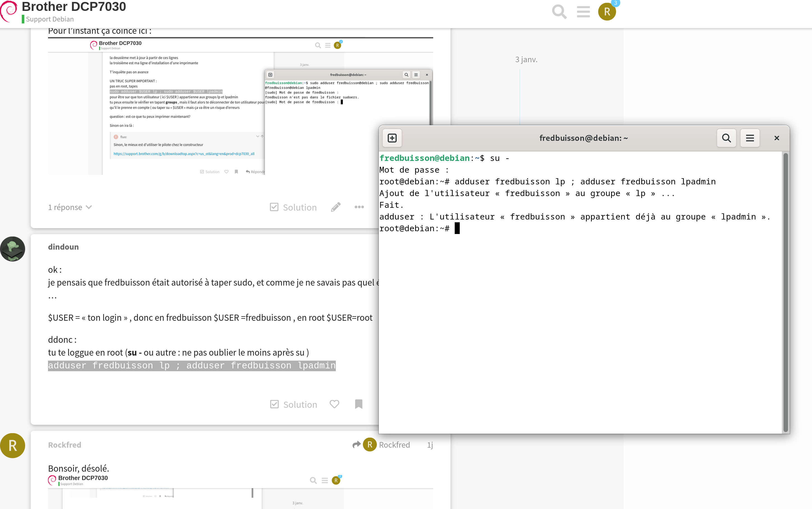812x509 pixels.
Task: Edit the post using the pencil icon
Action: [336, 207]
